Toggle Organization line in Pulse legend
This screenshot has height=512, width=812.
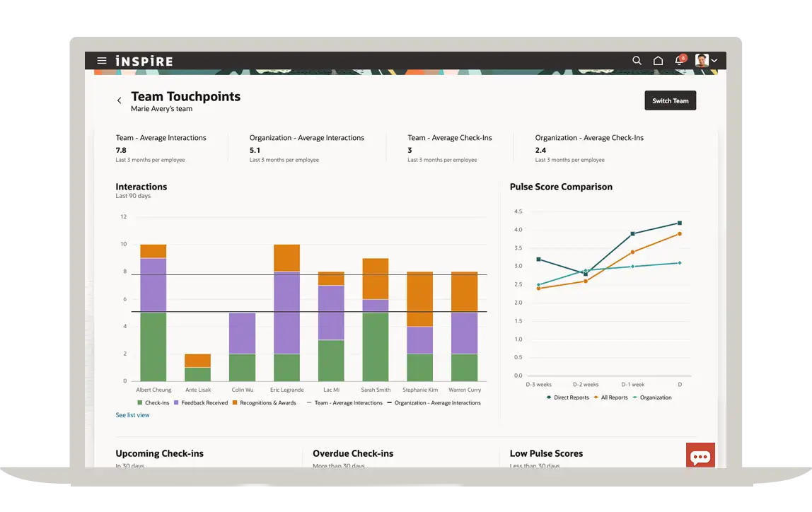tap(651, 397)
